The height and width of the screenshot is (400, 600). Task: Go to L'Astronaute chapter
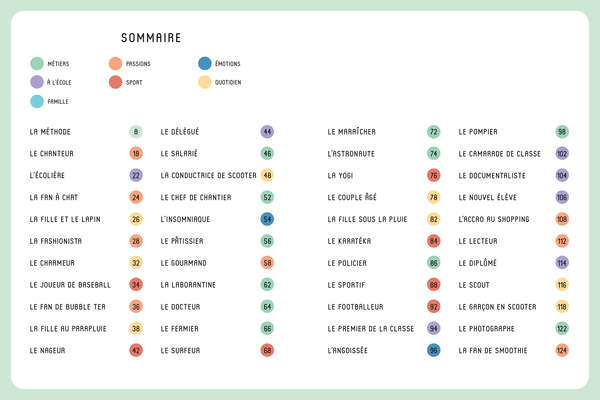351,154
